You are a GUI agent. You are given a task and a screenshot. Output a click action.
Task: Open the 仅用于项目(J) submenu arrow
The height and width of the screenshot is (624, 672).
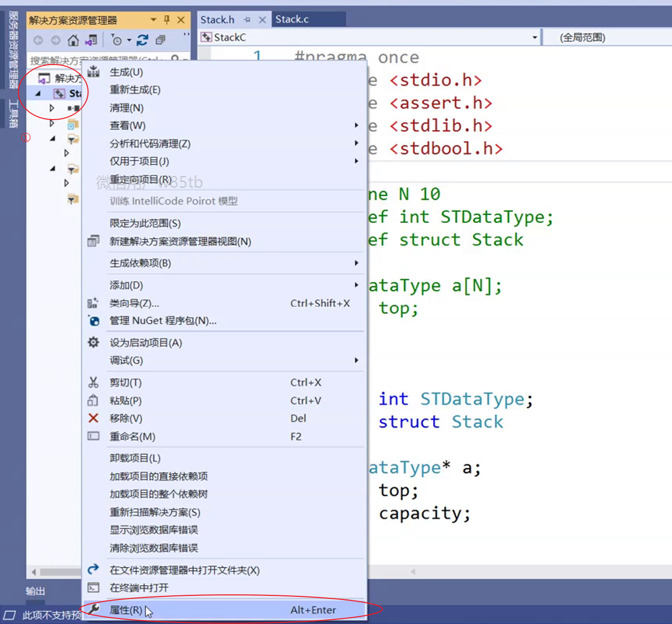pos(356,161)
